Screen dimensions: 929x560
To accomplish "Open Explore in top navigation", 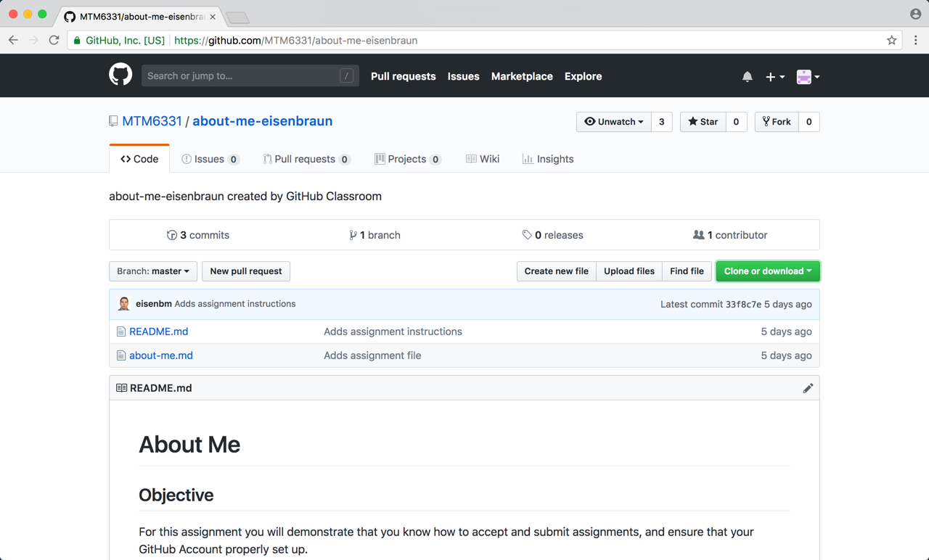I will pos(584,76).
